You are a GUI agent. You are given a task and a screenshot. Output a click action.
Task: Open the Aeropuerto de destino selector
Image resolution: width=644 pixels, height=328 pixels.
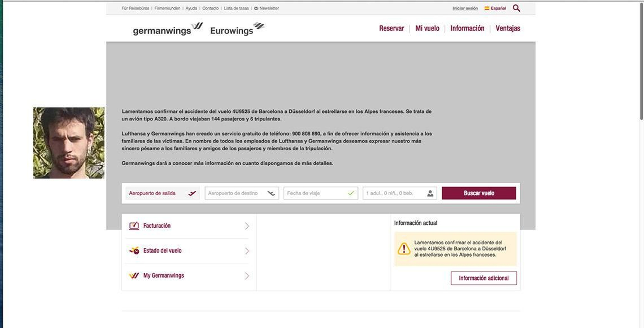click(x=242, y=193)
